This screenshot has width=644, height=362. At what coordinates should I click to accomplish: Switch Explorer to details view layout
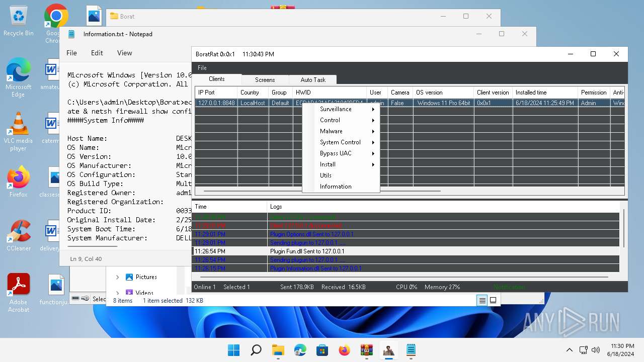pos(482,300)
